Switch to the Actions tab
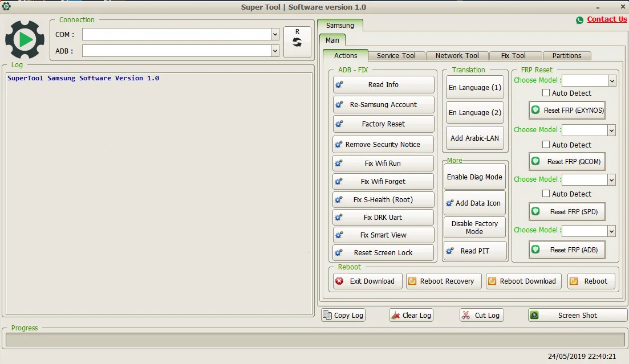 point(346,56)
